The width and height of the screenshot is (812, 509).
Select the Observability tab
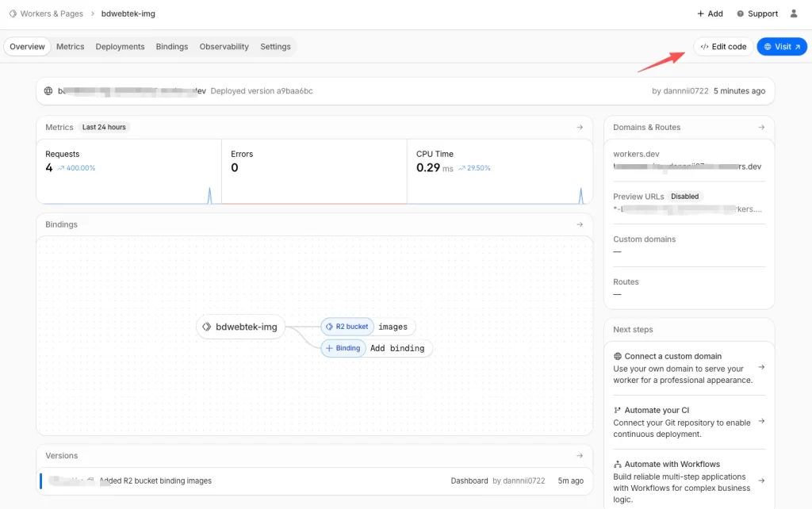pos(224,47)
